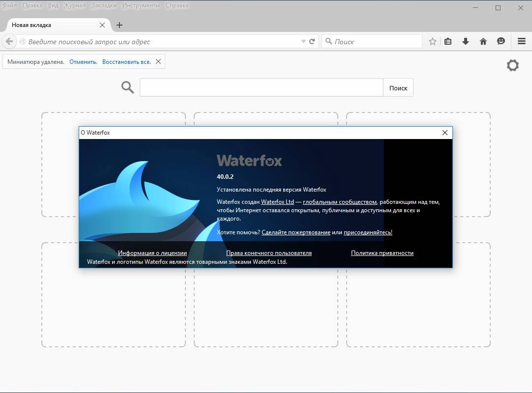This screenshot has width=532, height=393.
Task: Click the back arrow navigation button
Action: [9, 41]
